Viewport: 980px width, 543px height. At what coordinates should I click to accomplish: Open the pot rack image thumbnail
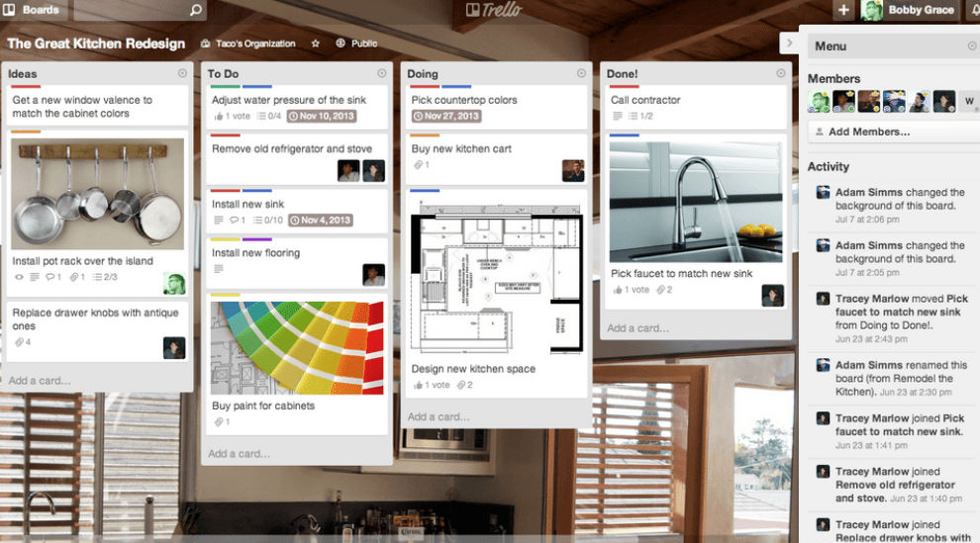tap(97, 194)
